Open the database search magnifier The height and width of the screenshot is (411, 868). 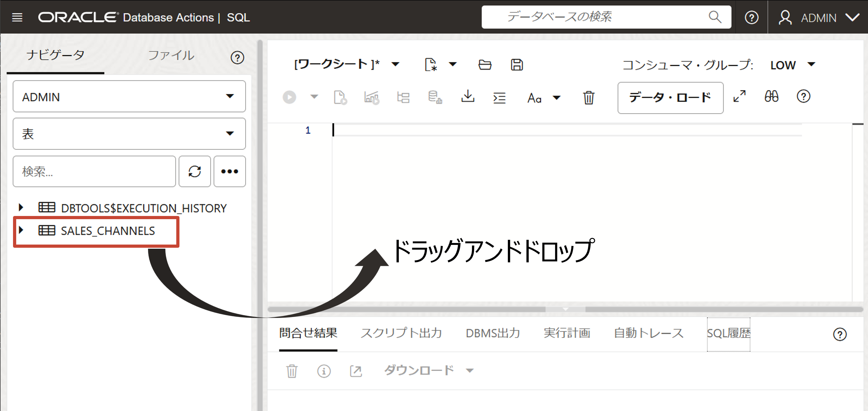[715, 17]
